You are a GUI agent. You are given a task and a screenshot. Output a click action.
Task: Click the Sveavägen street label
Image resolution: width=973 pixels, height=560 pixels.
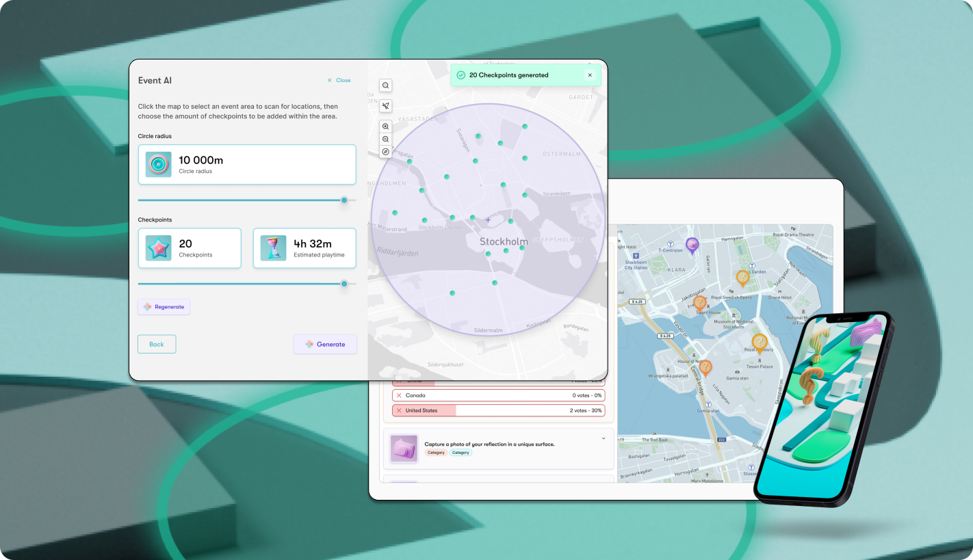coord(464,140)
